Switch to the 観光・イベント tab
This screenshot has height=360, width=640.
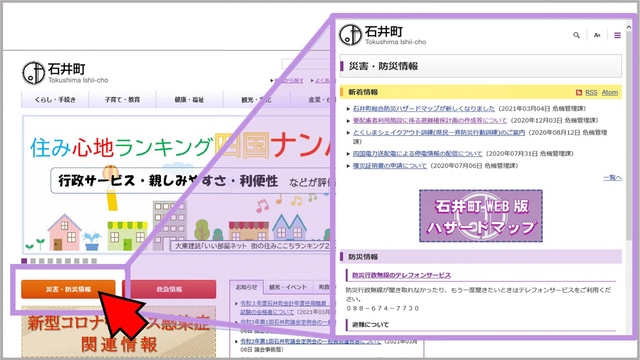(288, 287)
